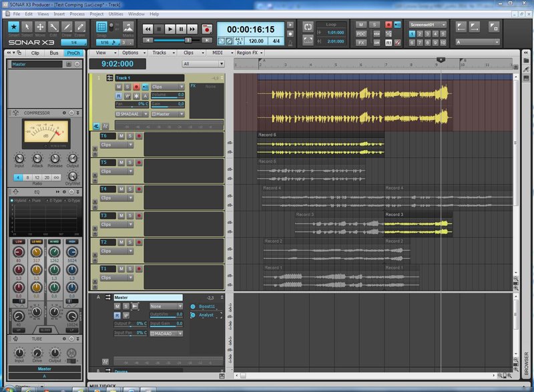This screenshot has height=392, width=534.
Task: Open the Marks module icon
Action: pyautogui.click(x=128, y=27)
